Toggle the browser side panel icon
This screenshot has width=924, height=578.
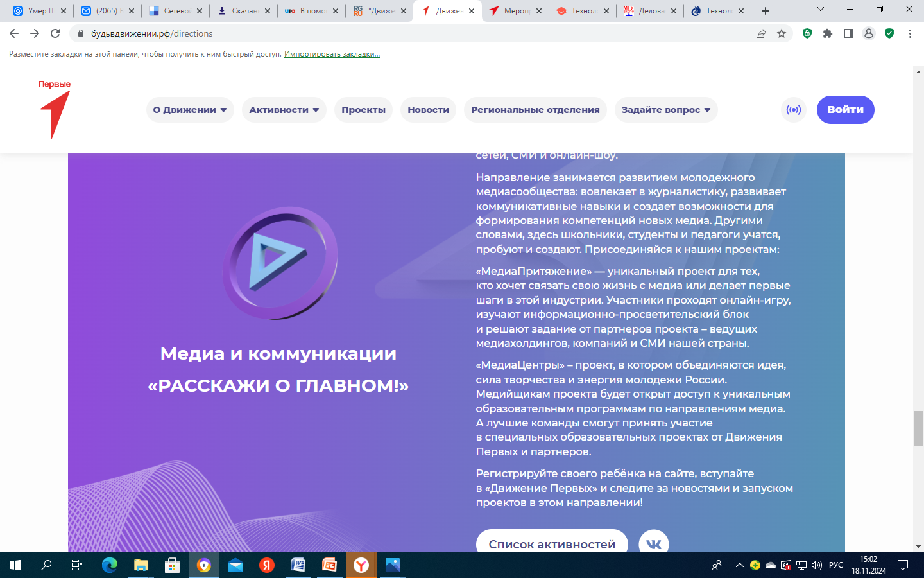point(848,33)
